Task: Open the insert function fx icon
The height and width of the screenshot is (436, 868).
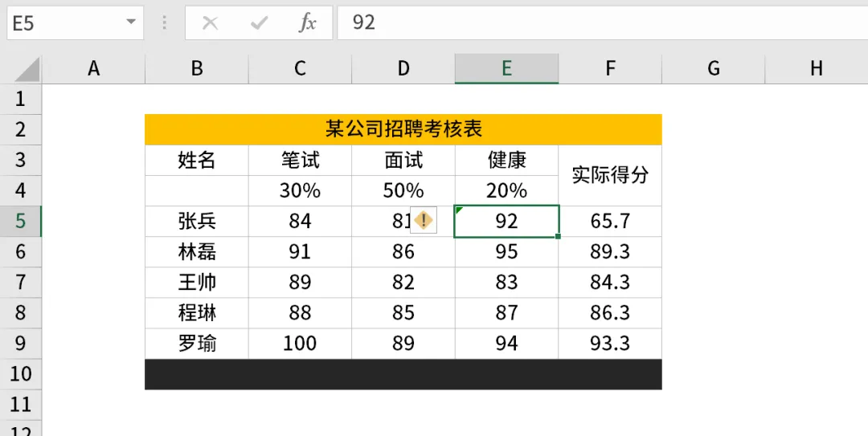Action: (x=308, y=22)
